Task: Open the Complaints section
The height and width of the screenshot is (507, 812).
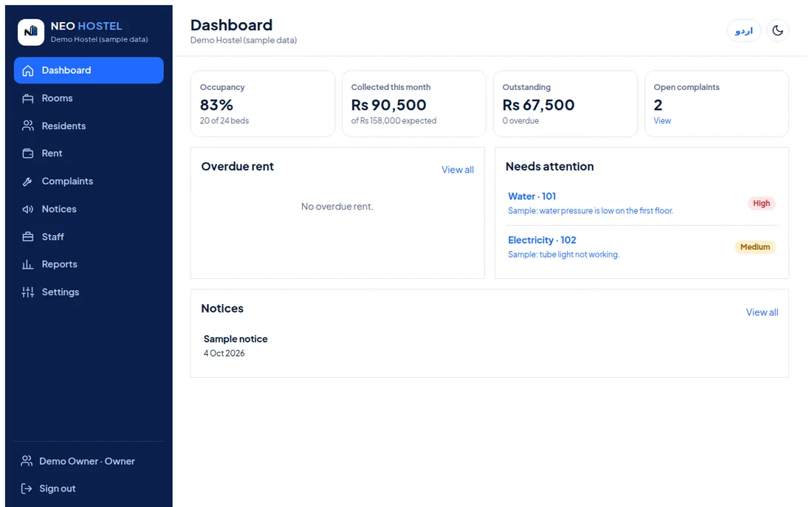Action: point(89,182)
